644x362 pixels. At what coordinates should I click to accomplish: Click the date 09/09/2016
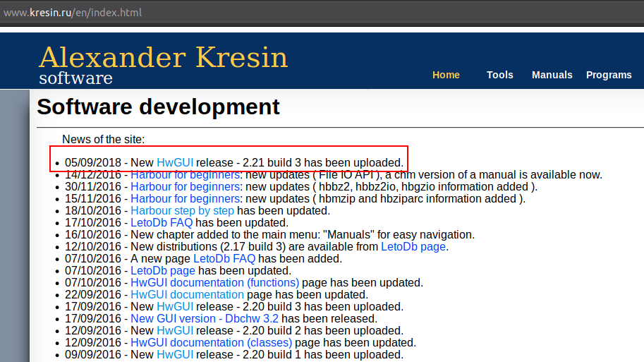click(93, 354)
